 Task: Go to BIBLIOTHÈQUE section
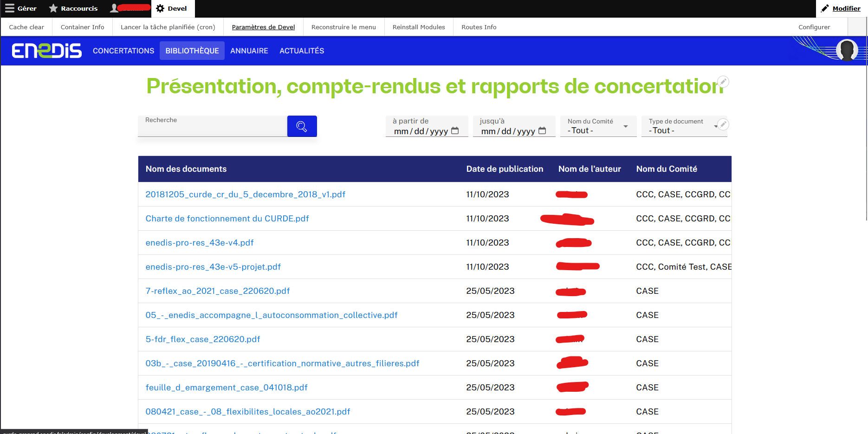192,51
